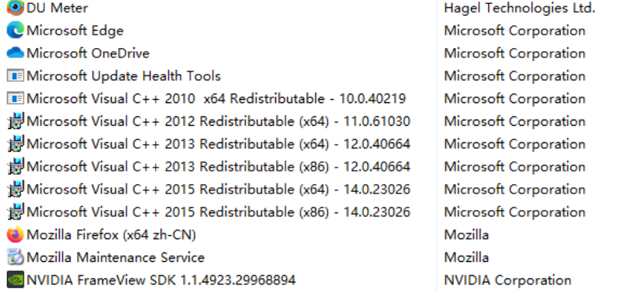Click the Microsoft OneDrive cloud icon
The width and height of the screenshot is (644, 291).
15,53
